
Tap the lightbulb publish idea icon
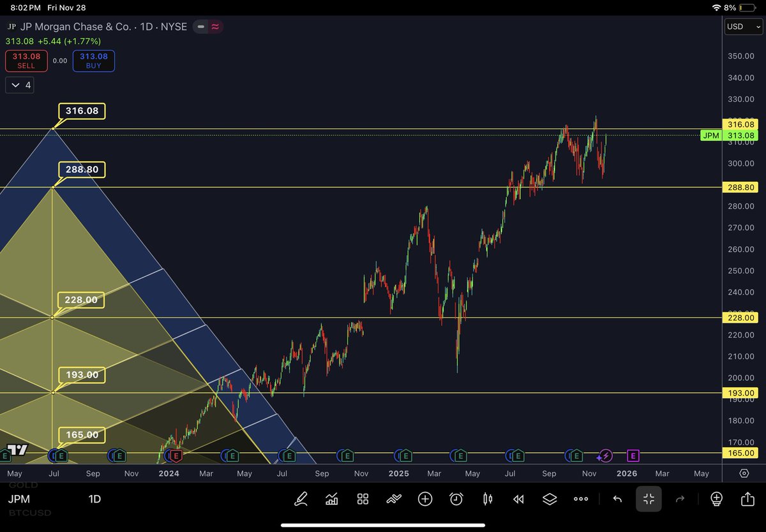716,499
